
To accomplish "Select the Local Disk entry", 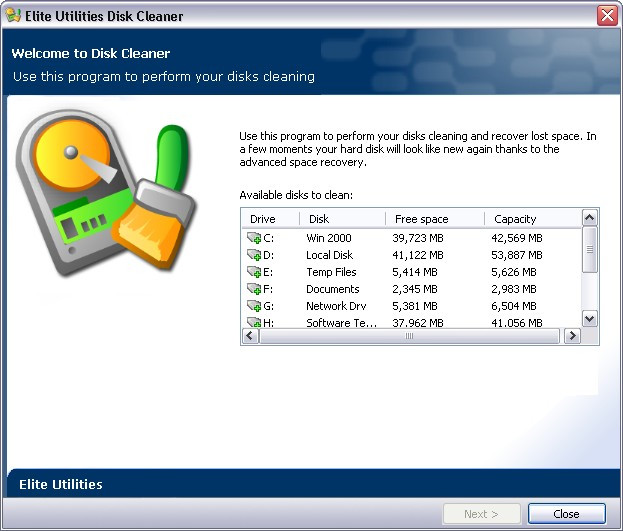I will coord(329,255).
